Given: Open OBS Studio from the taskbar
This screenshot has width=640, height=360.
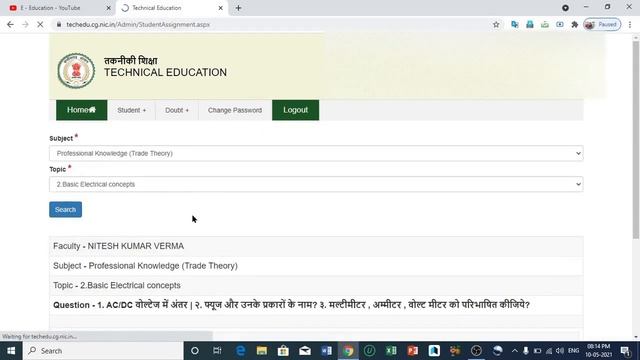Looking at the screenshot, I should point(476,351).
